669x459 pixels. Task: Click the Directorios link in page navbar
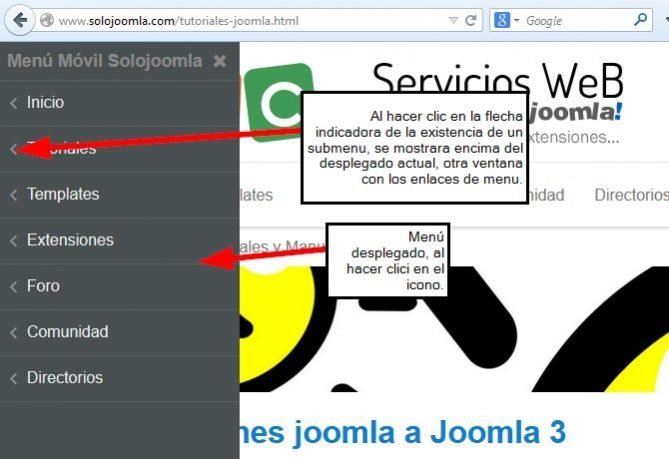coord(631,195)
